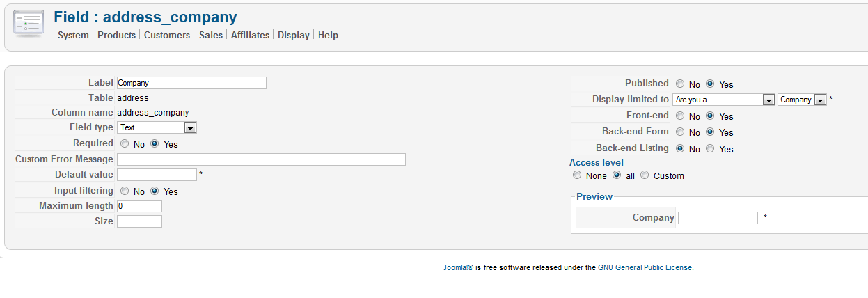Image resolution: width=868 pixels, height=298 pixels.
Task: Open the Joomla! link in footer
Action: (x=458, y=267)
